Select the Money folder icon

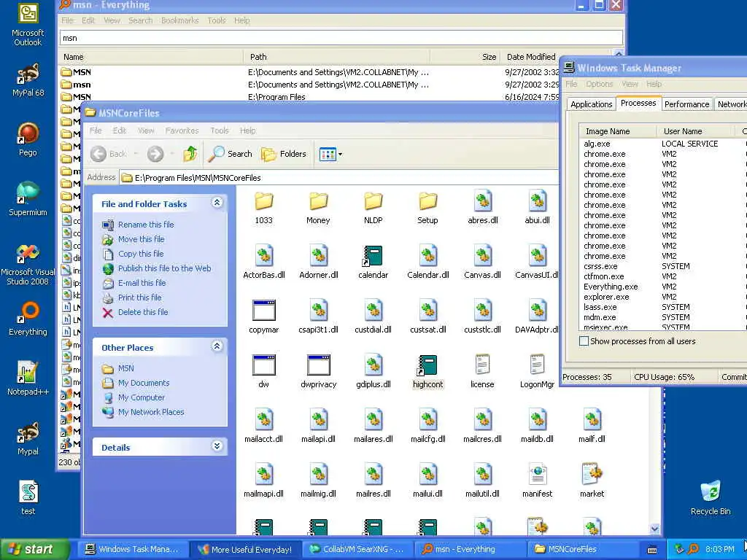point(318,208)
